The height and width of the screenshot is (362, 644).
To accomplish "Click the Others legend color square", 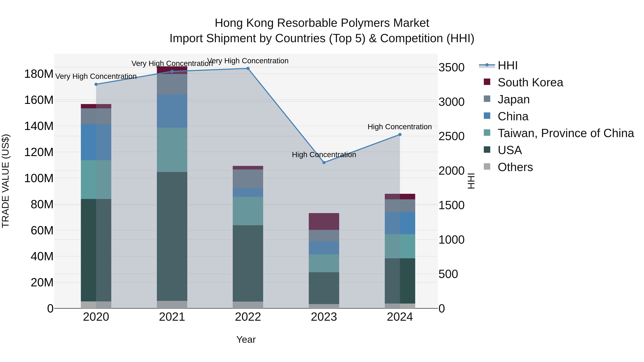I will coord(487,167).
